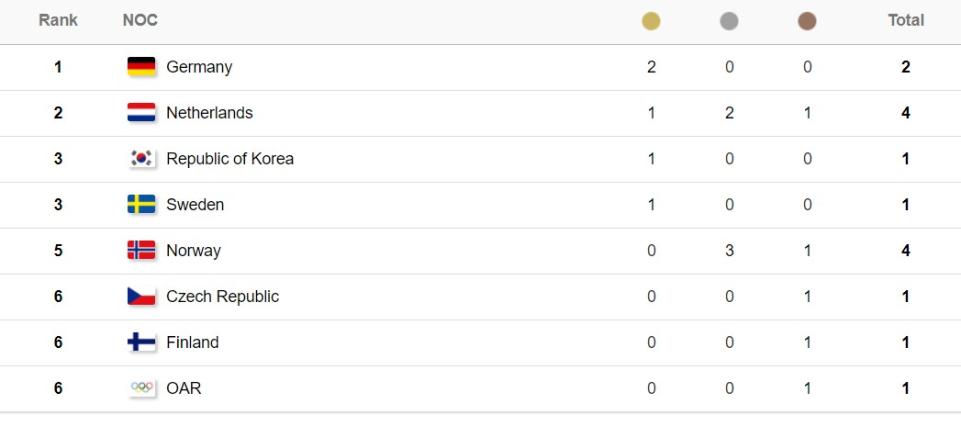Sort by the Rank column header

click(x=57, y=21)
